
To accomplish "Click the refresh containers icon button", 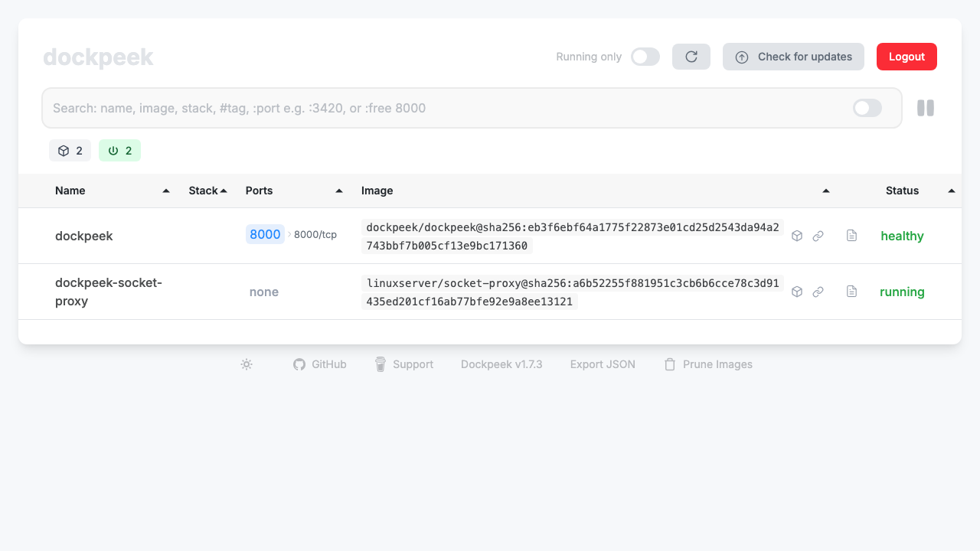I will coord(691,57).
